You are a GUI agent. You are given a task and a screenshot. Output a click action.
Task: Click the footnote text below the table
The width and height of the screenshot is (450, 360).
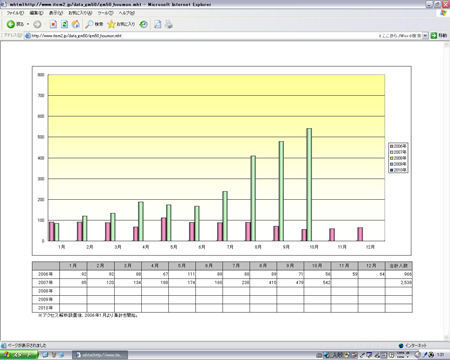coord(88,315)
